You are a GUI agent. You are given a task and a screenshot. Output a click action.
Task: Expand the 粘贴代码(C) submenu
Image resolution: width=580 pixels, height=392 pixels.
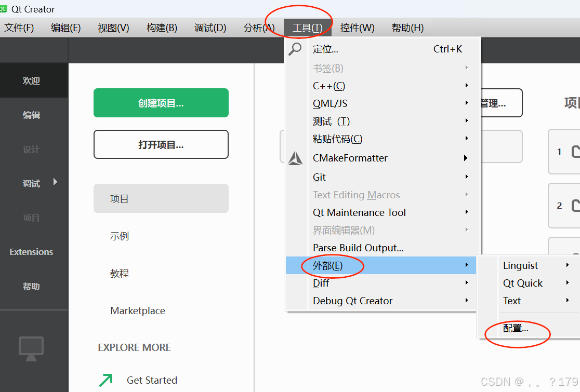coord(383,139)
